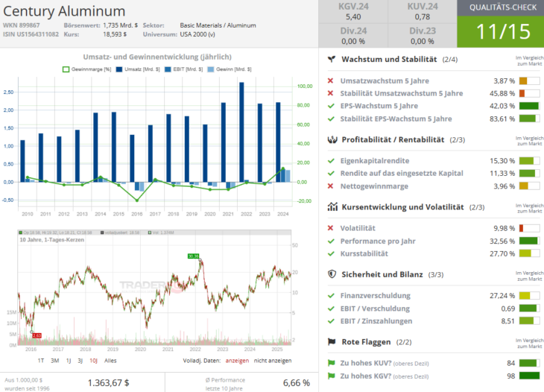Click the 2016 Gewinnmarge line data point
Image resolution: width=544 pixels, height=392 pixels.
[x=137, y=200]
